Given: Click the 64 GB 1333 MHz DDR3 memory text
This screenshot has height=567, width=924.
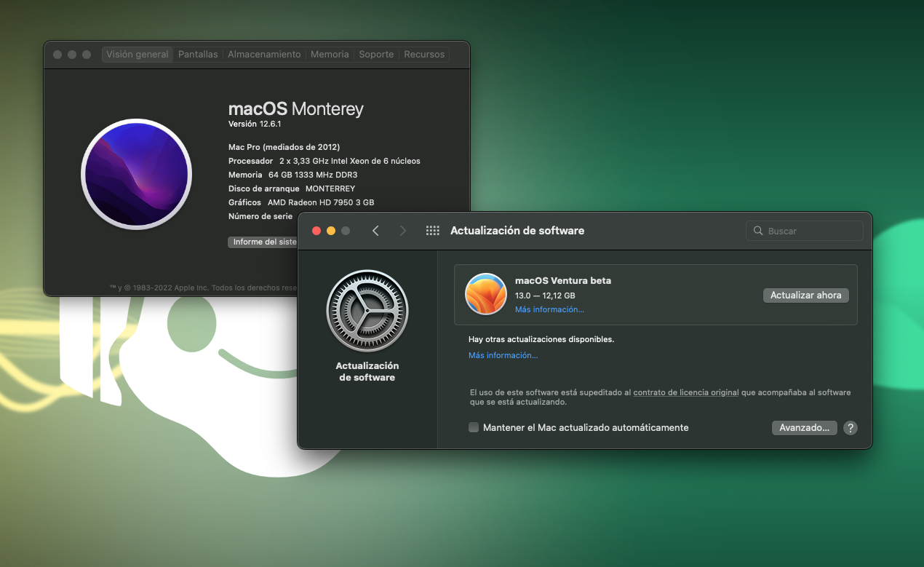Looking at the screenshot, I should [313, 175].
